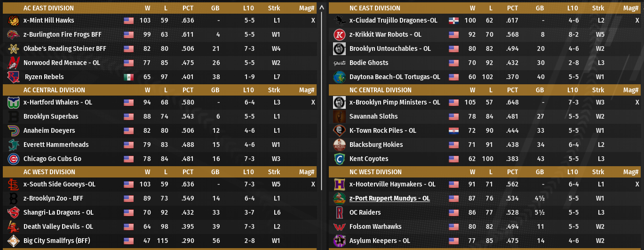Click the Burlington Fire Frogs logo
Image resolution: width=644 pixels, height=250 pixels.
coord(13,35)
